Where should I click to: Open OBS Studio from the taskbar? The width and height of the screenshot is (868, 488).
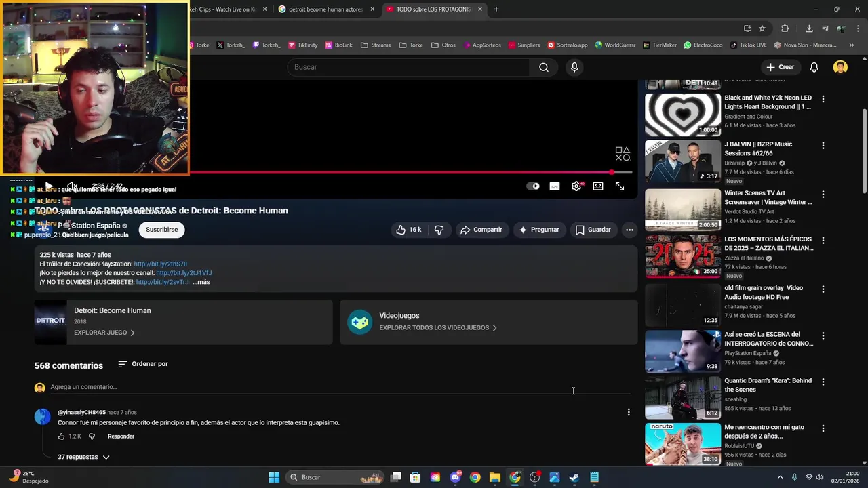pyautogui.click(x=534, y=477)
